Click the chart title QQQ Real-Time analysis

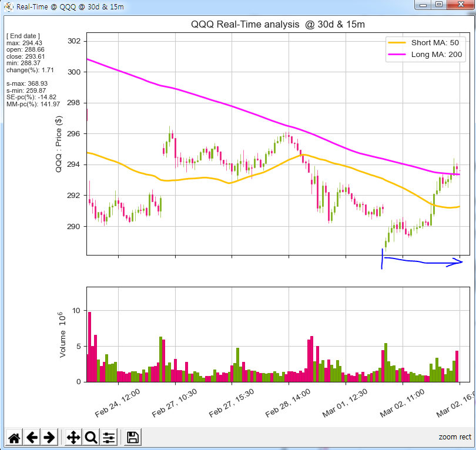278,24
